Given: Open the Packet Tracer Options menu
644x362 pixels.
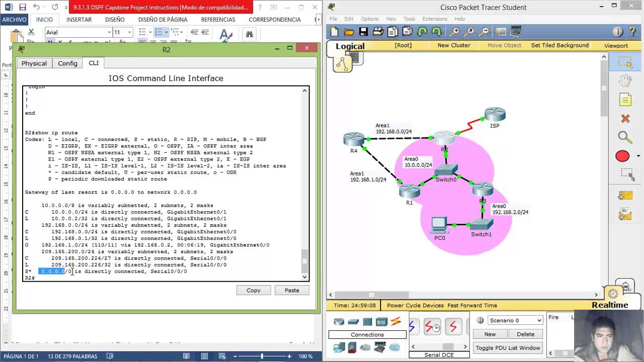Looking at the screenshot, I should pyautogui.click(x=369, y=19).
